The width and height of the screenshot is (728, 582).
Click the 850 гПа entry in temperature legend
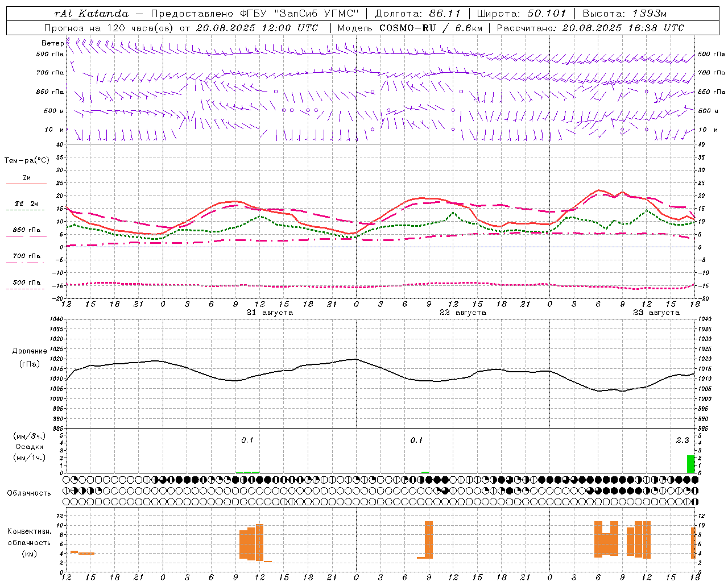coord(27,230)
